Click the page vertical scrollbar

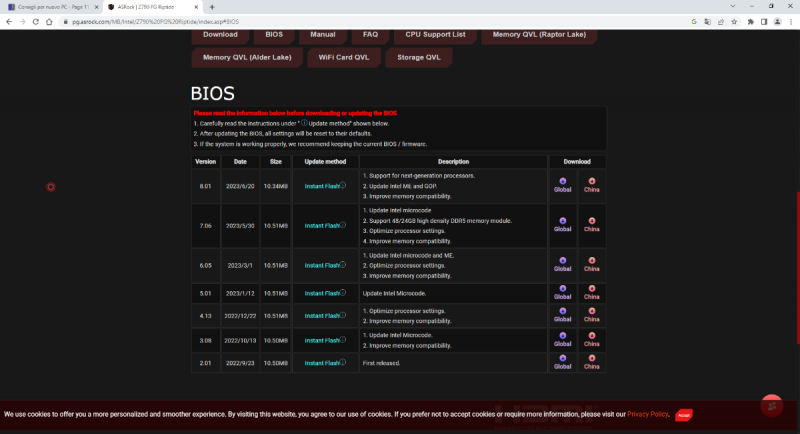point(797,268)
